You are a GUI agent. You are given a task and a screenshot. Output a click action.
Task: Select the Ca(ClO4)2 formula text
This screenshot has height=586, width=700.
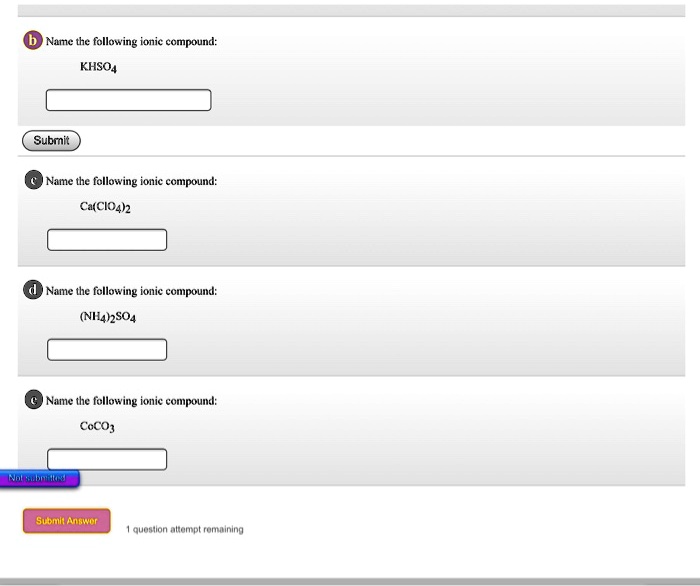point(105,208)
